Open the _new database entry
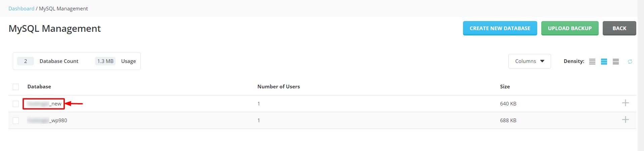The image size is (644, 151). [x=44, y=104]
